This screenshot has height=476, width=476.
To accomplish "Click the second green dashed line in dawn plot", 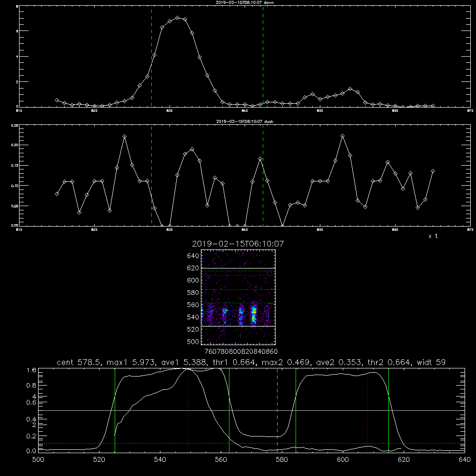I will pyautogui.click(x=263, y=57).
